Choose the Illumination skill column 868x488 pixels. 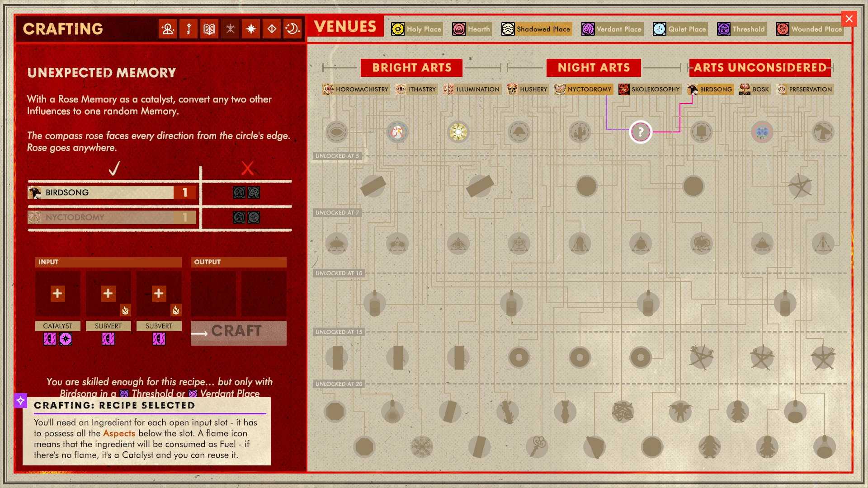472,89
